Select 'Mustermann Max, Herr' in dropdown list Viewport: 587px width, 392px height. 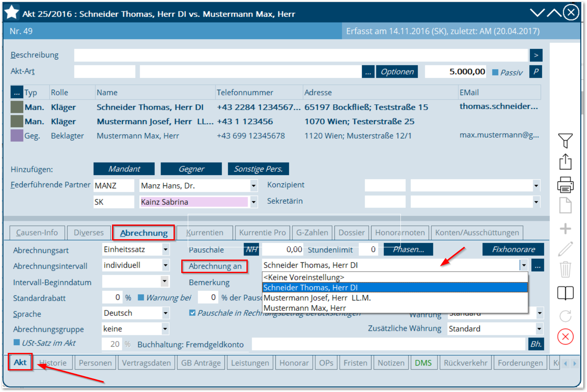pyautogui.click(x=395, y=308)
